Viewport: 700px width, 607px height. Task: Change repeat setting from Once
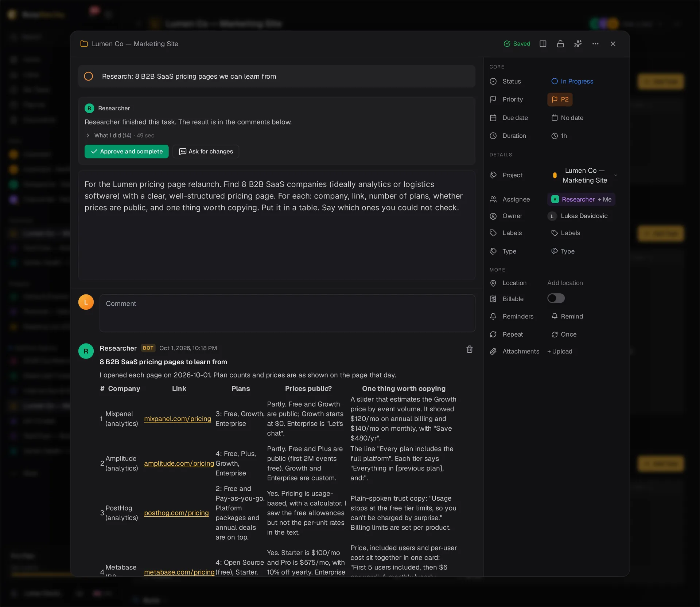click(x=564, y=334)
